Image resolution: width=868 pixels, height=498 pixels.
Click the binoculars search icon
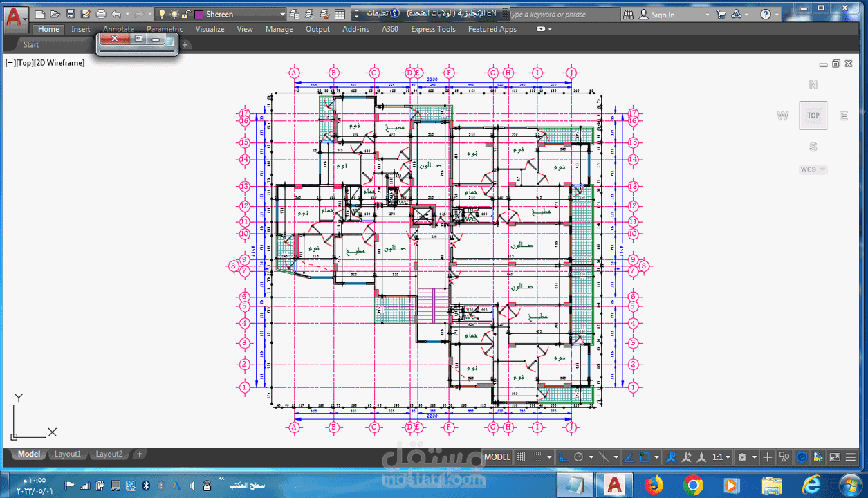(x=628, y=15)
